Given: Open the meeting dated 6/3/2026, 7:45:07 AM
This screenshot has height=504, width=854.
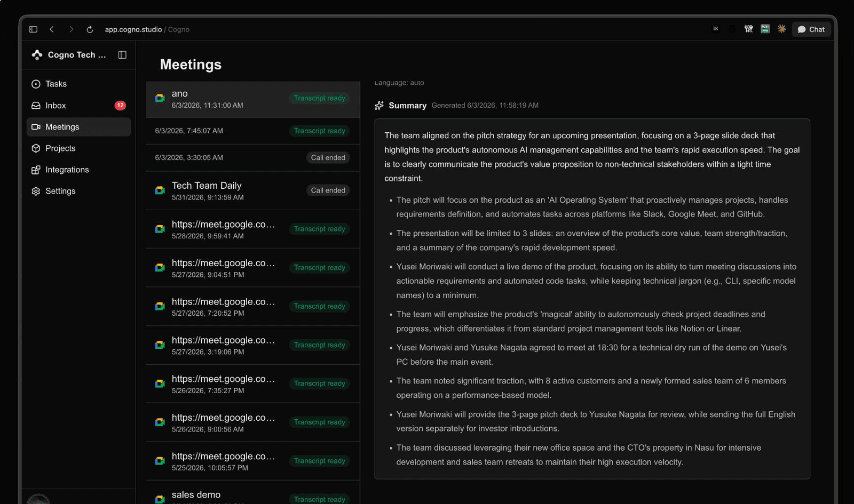Looking at the screenshot, I should pos(252,131).
